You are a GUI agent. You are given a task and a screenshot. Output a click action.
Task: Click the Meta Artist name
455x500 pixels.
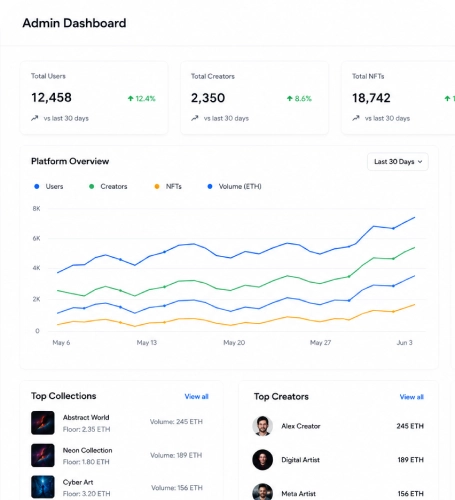(298, 494)
